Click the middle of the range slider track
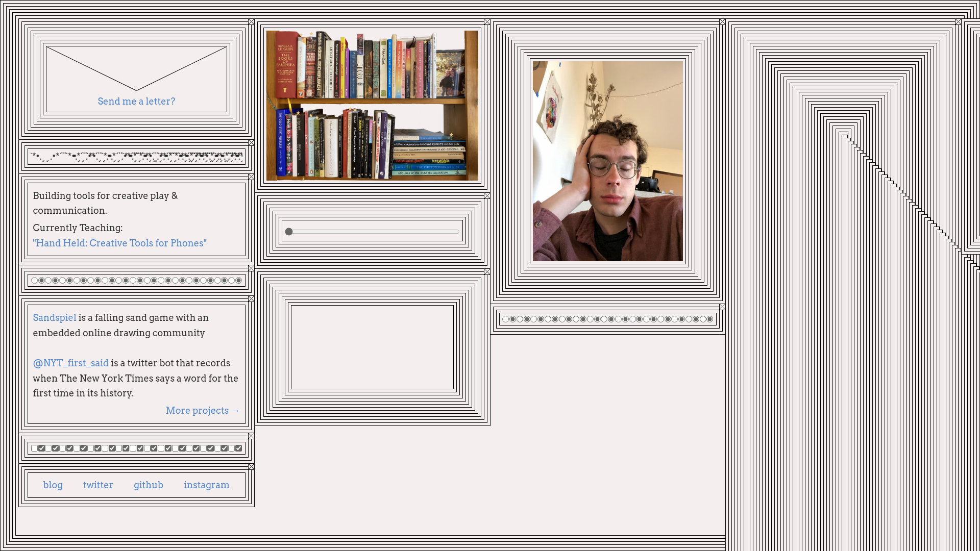This screenshot has height=551, width=980. [x=373, y=232]
